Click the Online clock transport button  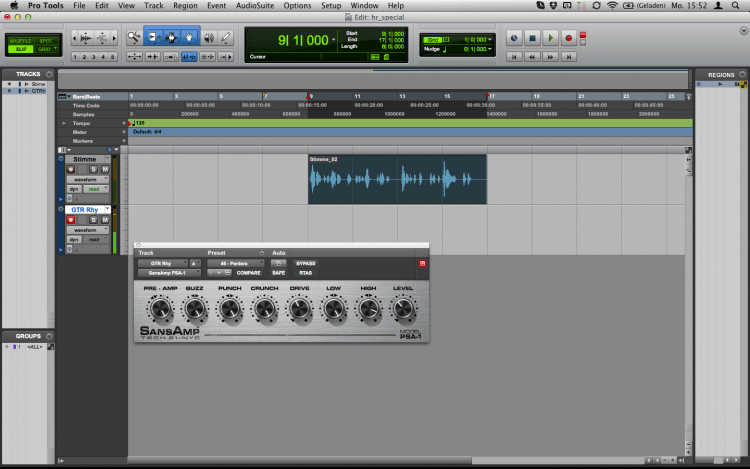click(x=514, y=38)
